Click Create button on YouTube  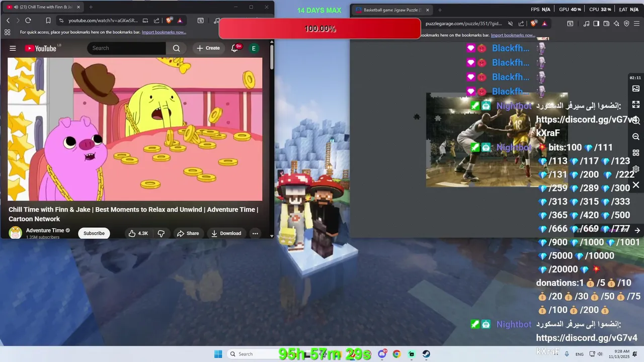pyautogui.click(x=208, y=48)
